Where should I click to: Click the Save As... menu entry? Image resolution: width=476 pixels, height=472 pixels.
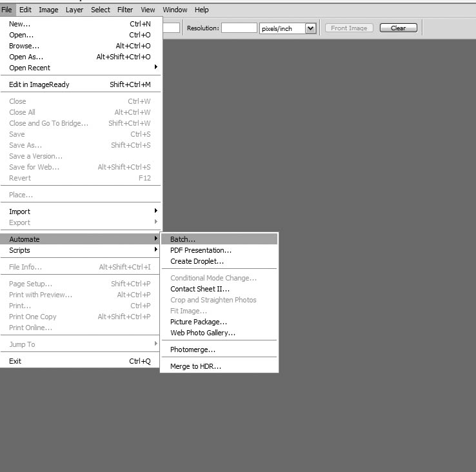[x=80, y=145]
